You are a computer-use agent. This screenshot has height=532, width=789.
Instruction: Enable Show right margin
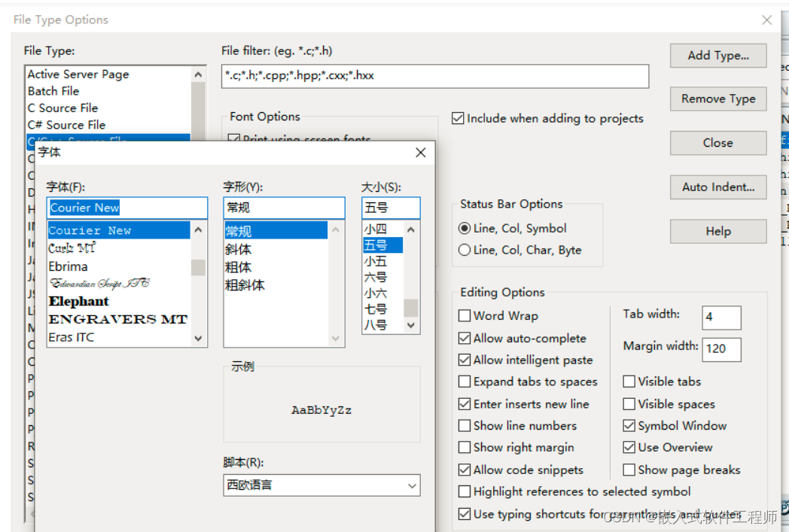tap(516, 448)
